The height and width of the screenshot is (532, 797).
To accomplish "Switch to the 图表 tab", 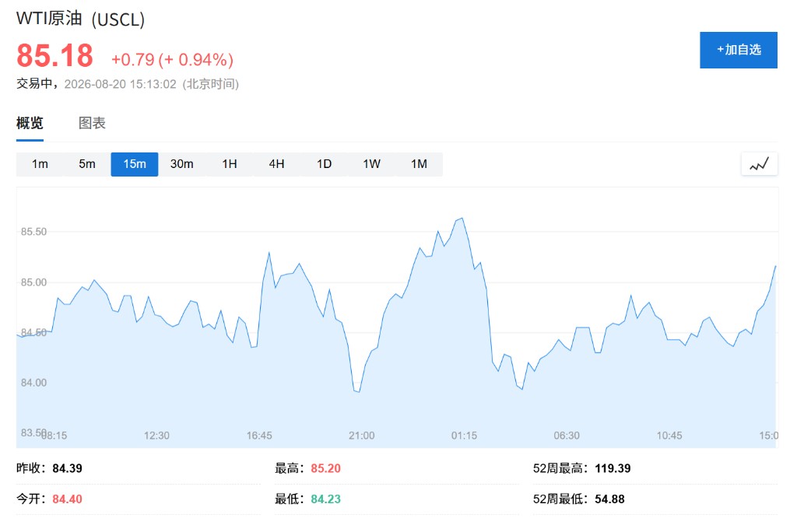I will [x=92, y=123].
